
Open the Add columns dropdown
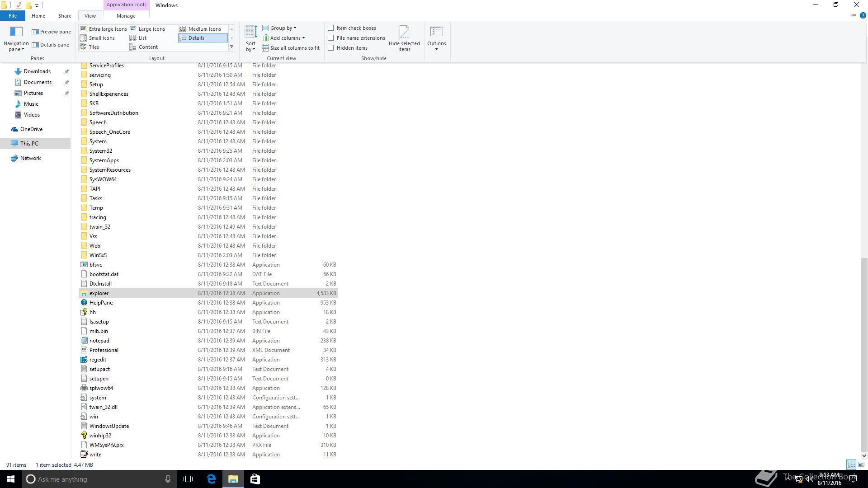point(283,38)
